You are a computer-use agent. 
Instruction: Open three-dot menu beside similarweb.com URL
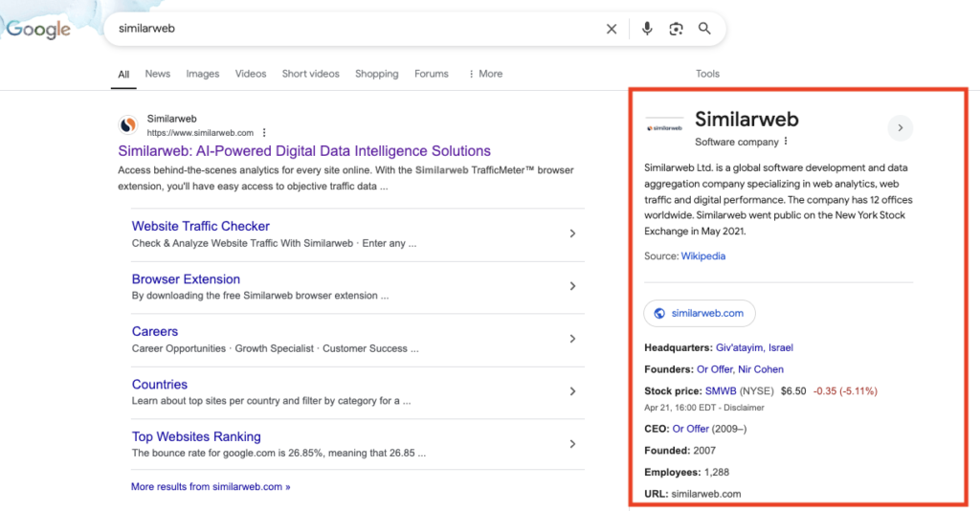[x=264, y=132]
